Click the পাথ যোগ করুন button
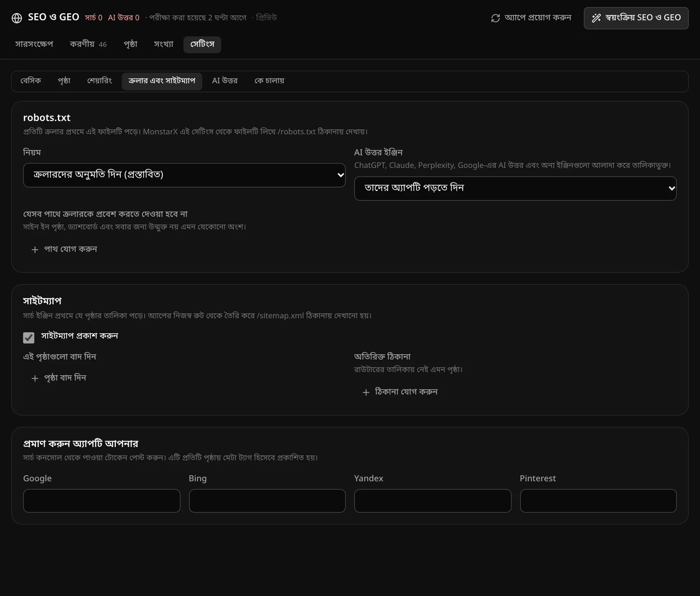Image resolution: width=700 pixels, height=596 pixels. point(64,249)
